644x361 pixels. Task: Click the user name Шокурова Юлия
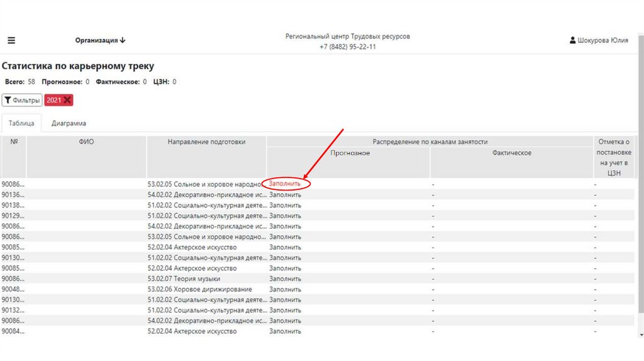pos(602,40)
